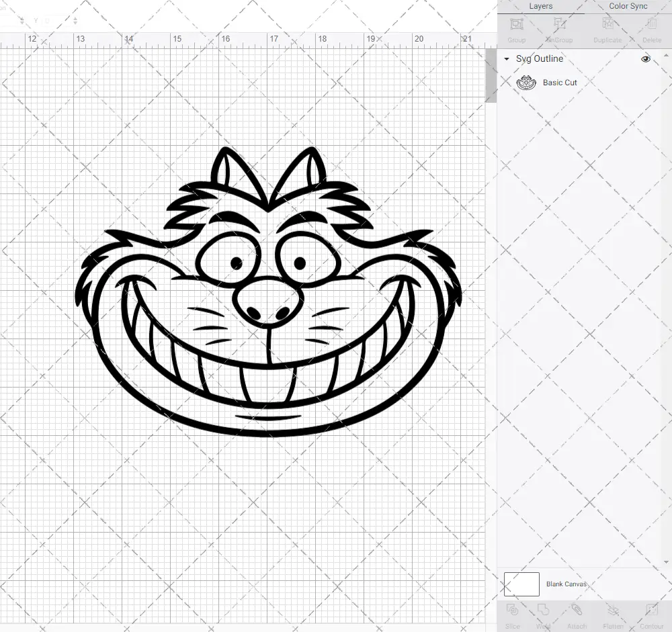Click the canvas vertical scrollbar thumb
This screenshot has height=632, width=672.
pos(491,76)
